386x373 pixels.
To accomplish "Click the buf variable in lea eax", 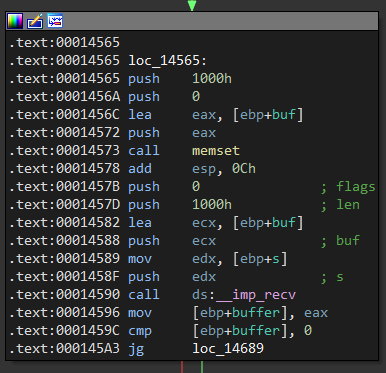I will tap(284, 115).
